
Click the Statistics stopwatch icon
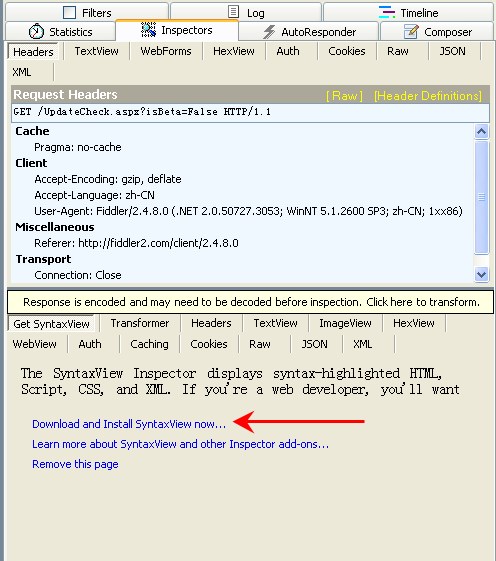point(36,31)
